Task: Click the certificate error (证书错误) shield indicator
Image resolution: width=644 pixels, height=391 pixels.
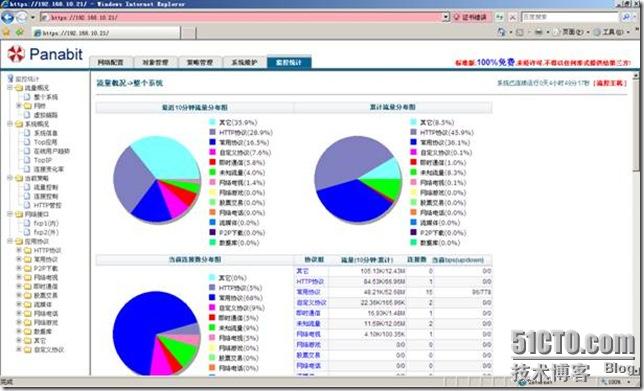Action: tap(471, 17)
